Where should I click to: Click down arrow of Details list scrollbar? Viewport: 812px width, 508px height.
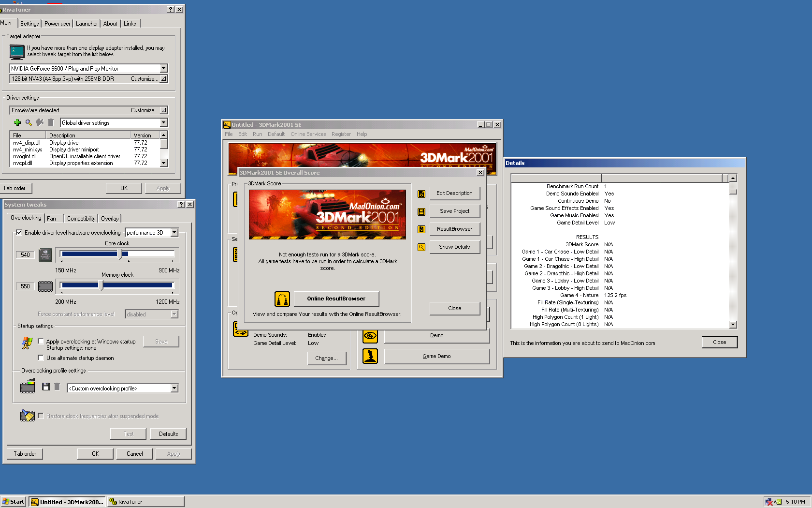pos(733,325)
